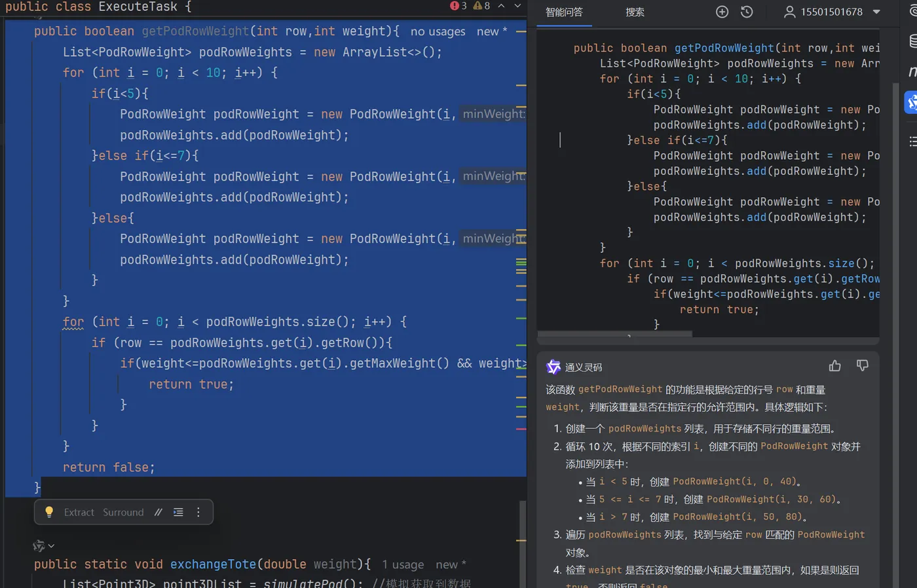
Task: Click the yellow warnings count indicator
Action: (x=481, y=6)
